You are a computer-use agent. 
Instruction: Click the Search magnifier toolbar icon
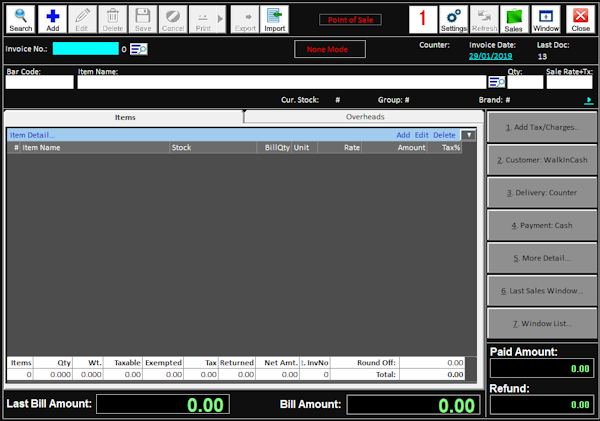pos(21,20)
